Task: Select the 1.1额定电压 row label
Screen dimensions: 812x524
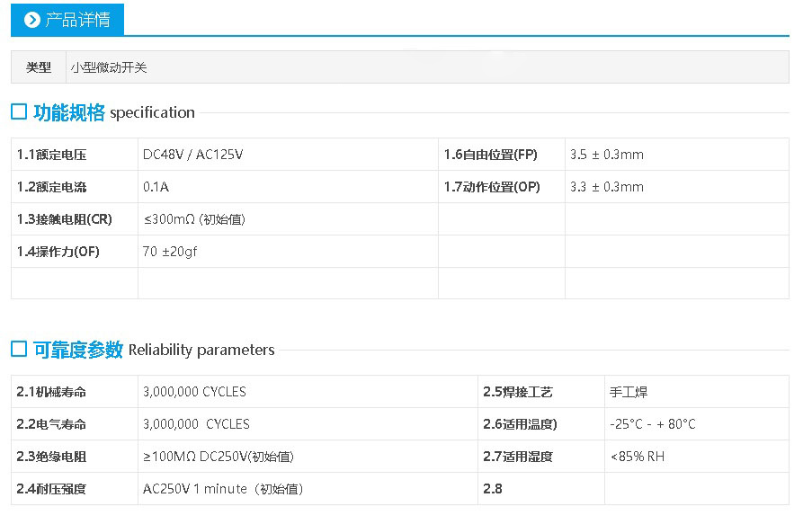Action: coord(52,155)
